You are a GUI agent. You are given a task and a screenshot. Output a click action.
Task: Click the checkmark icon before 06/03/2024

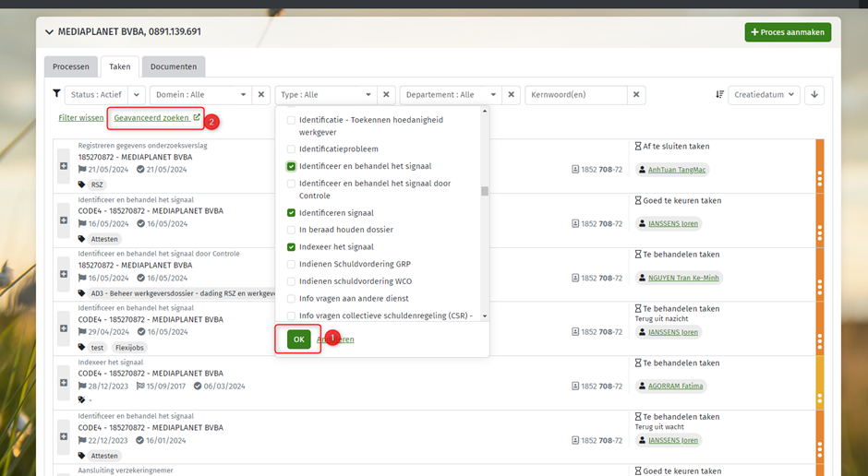tap(197, 387)
